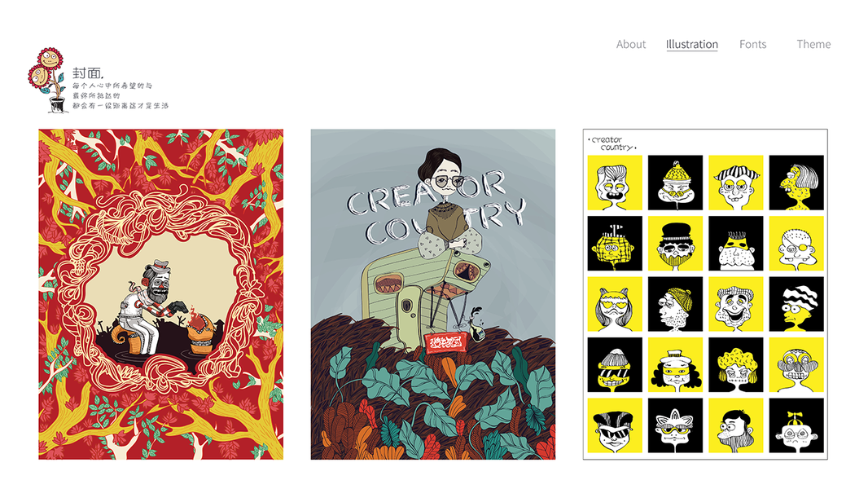Click the eyepatch bald head avatar
Image resolution: width=868 pixels, height=489 pixels.
click(796, 243)
